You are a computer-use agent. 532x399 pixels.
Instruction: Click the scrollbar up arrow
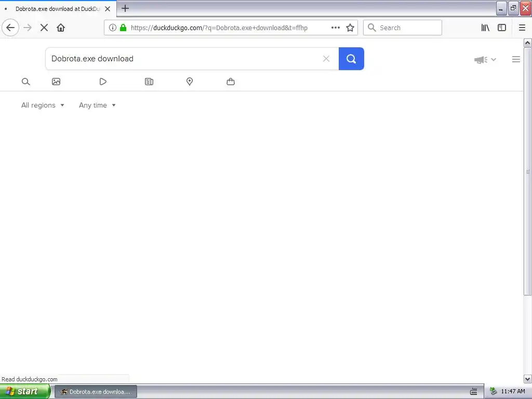click(x=527, y=43)
